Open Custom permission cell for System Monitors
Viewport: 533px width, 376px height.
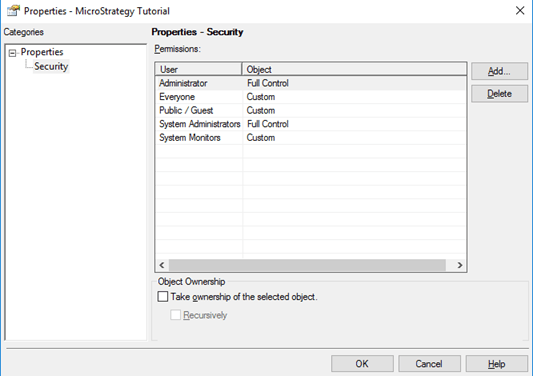pyautogui.click(x=354, y=138)
